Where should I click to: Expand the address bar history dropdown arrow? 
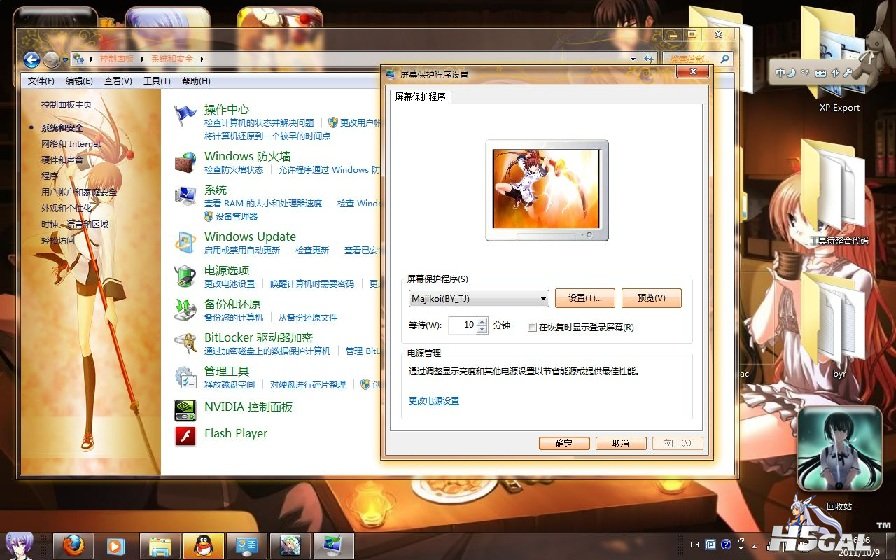pyautogui.click(x=633, y=58)
